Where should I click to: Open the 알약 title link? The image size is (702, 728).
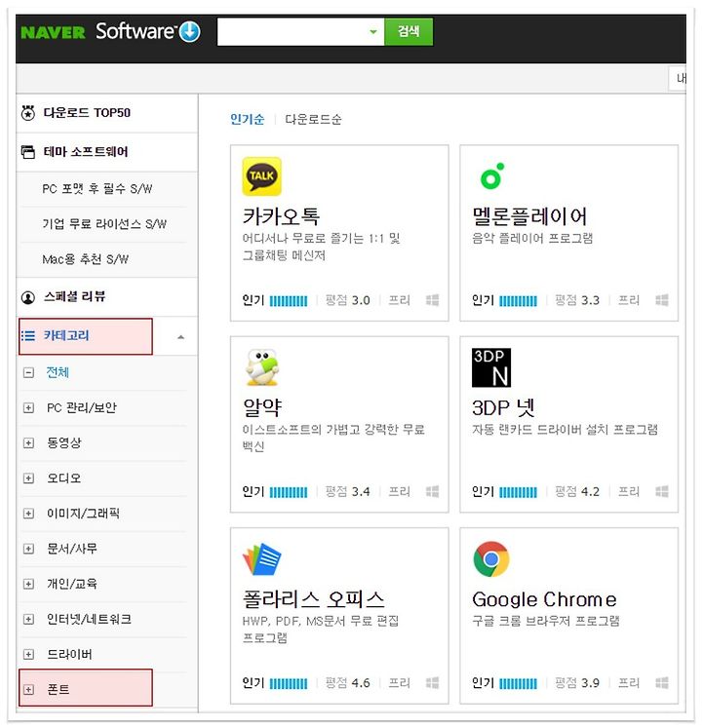[x=262, y=407]
